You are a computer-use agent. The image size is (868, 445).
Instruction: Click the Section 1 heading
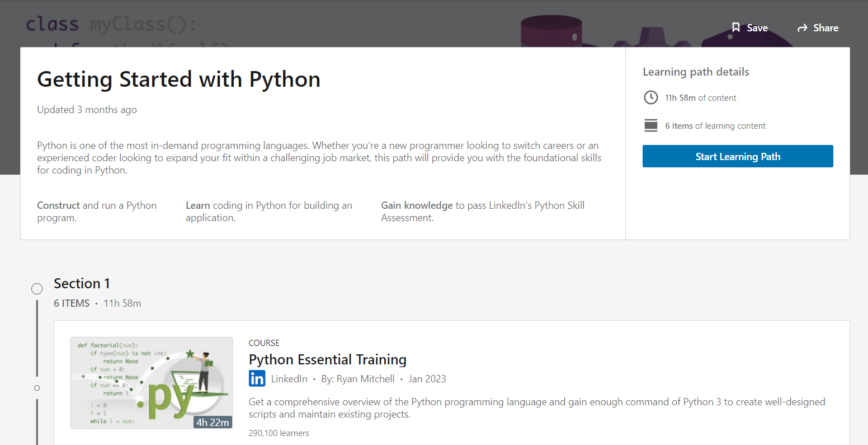(x=82, y=283)
